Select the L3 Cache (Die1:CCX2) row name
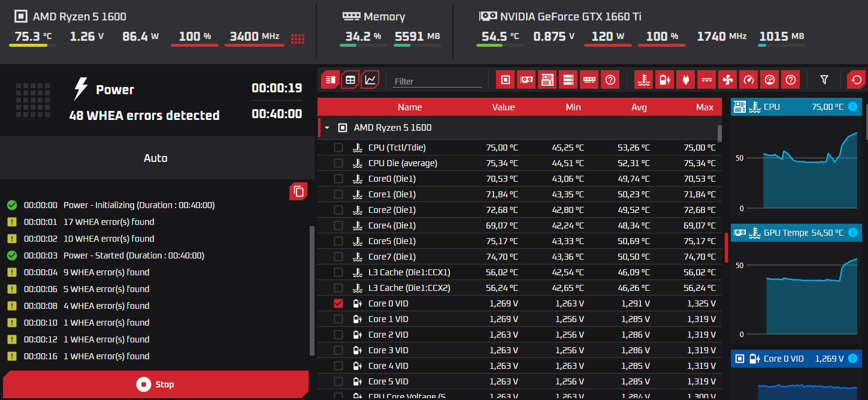 pos(409,288)
